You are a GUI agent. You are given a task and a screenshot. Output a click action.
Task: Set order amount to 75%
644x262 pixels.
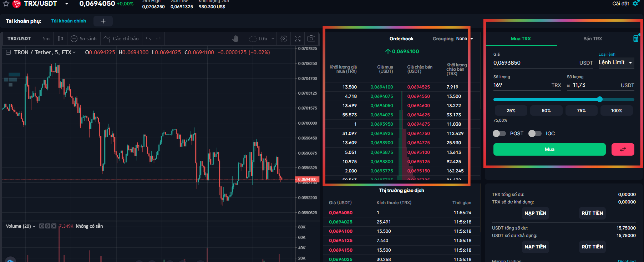tap(582, 111)
